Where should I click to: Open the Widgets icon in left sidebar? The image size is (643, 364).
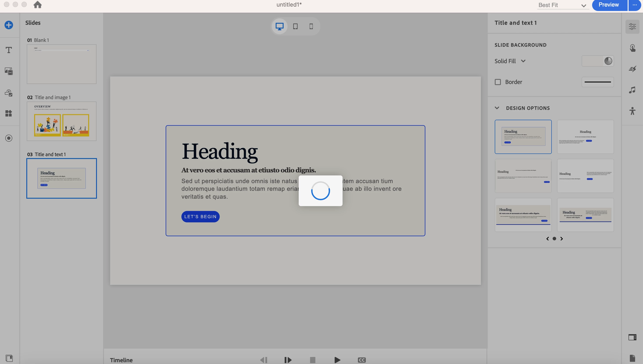(9, 113)
